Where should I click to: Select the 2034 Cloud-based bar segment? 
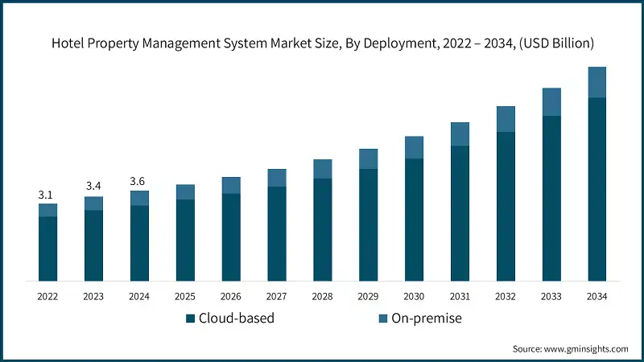click(x=597, y=190)
